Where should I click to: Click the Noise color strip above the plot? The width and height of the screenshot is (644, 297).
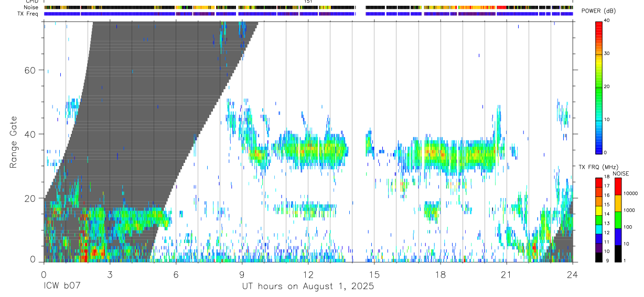(308, 7)
